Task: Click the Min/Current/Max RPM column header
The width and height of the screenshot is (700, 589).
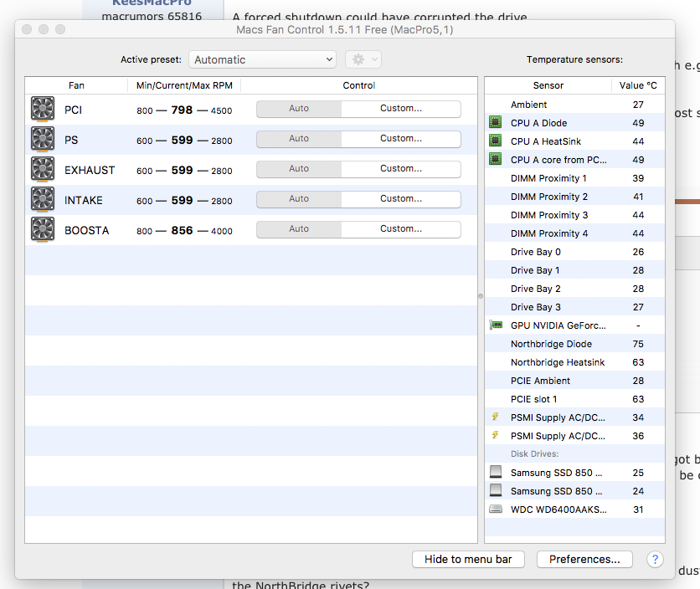Action: pyautogui.click(x=184, y=85)
